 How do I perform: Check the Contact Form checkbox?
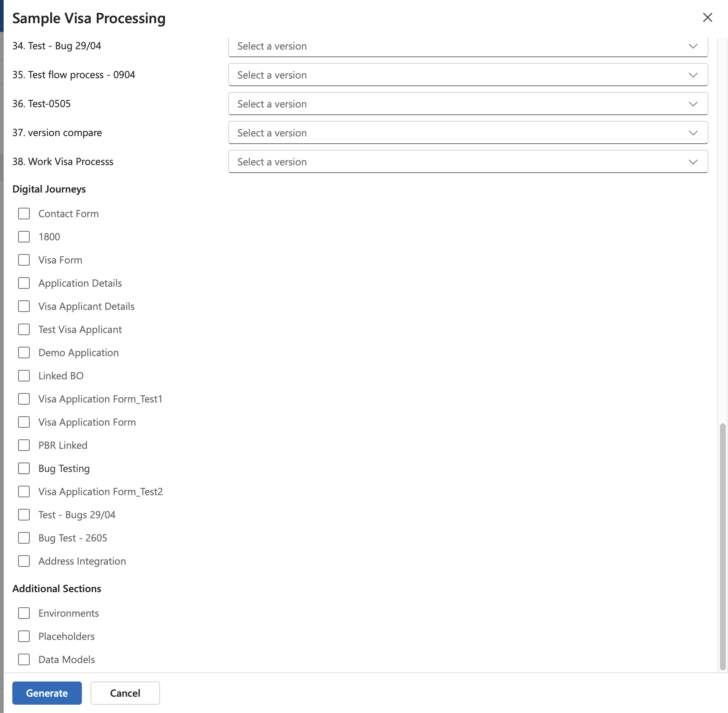point(24,214)
